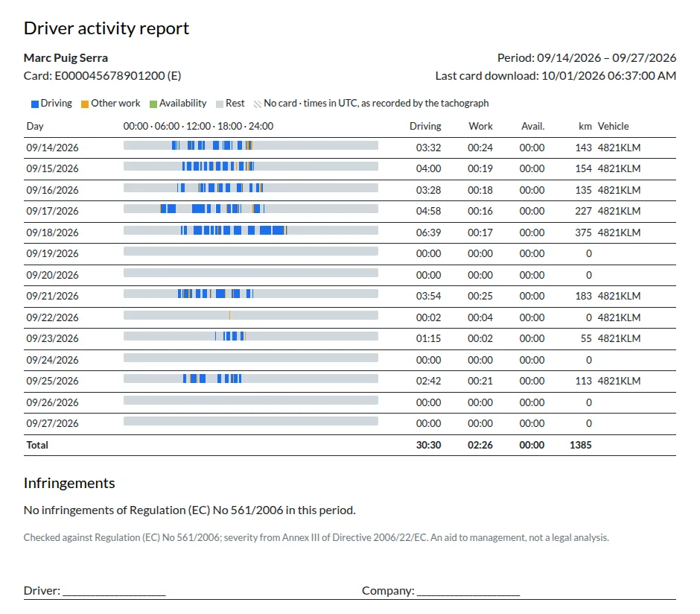Select the date cell 09/26/2026
The image size is (700, 614).
point(52,402)
